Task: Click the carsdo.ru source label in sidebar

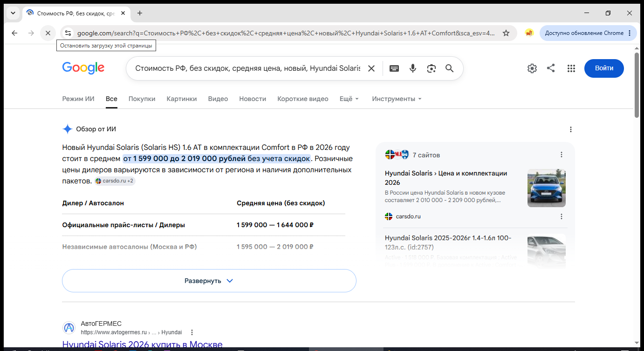Action: (408, 216)
